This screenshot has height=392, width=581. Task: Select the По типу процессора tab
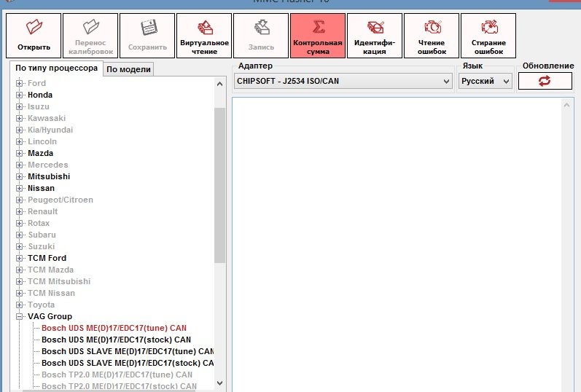56,68
